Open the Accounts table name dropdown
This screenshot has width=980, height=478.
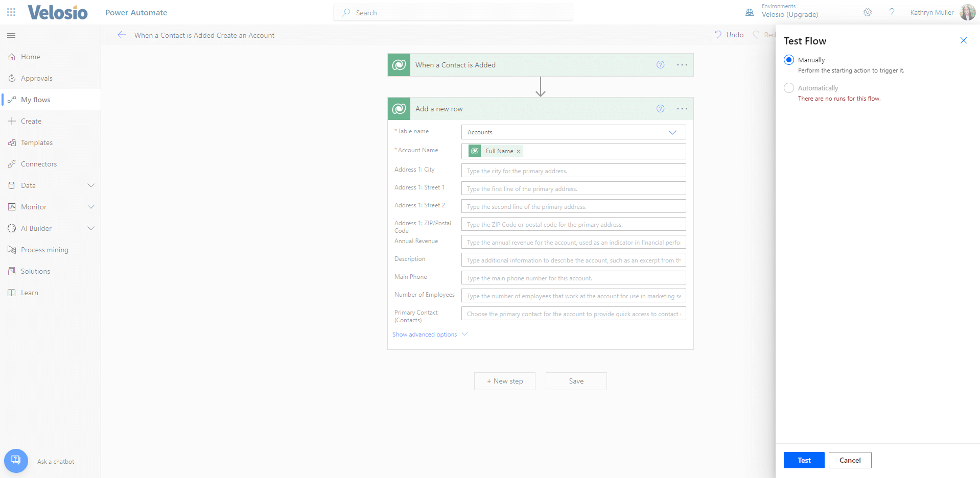click(x=672, y=132)
